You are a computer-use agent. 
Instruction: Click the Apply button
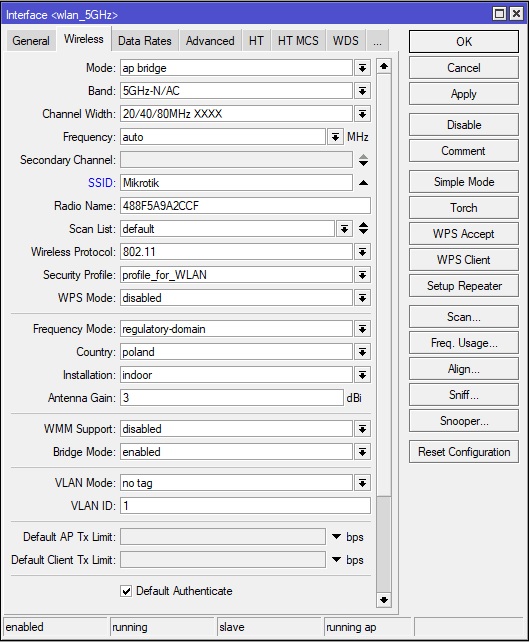[x=463, y=94]
